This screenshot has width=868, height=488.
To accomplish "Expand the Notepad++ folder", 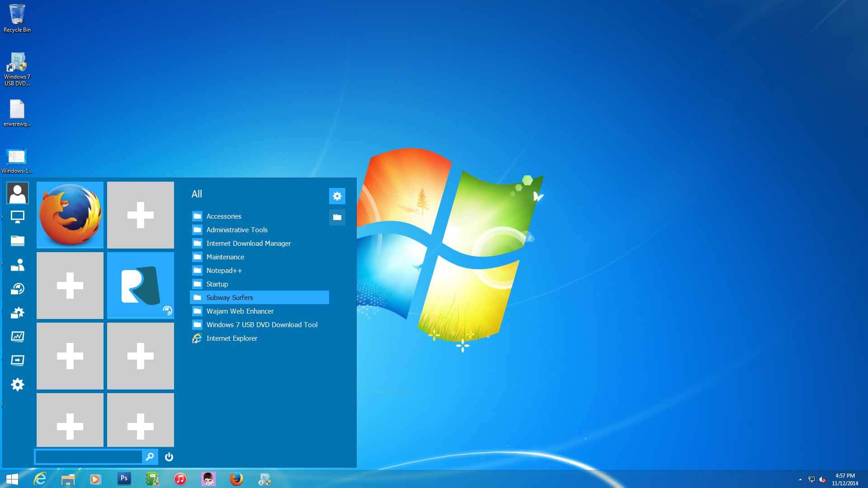I will (x=259, y=270).
